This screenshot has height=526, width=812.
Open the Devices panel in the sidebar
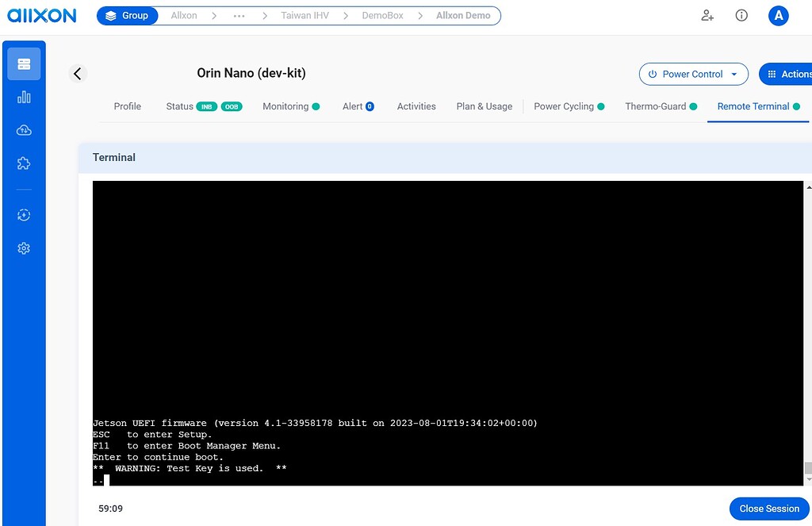coord(24,63)
